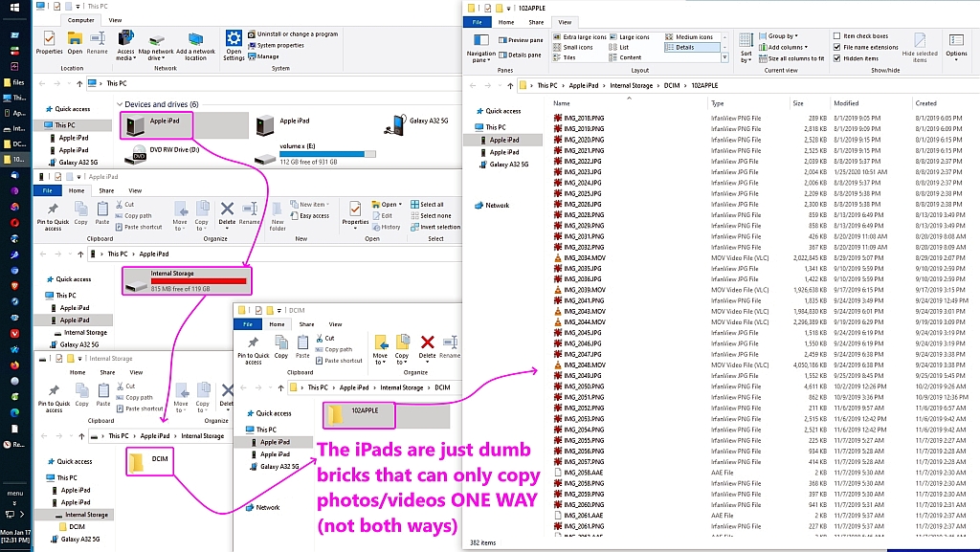Expand layout gallery dropdown arrow

click(x=724, y=58)
